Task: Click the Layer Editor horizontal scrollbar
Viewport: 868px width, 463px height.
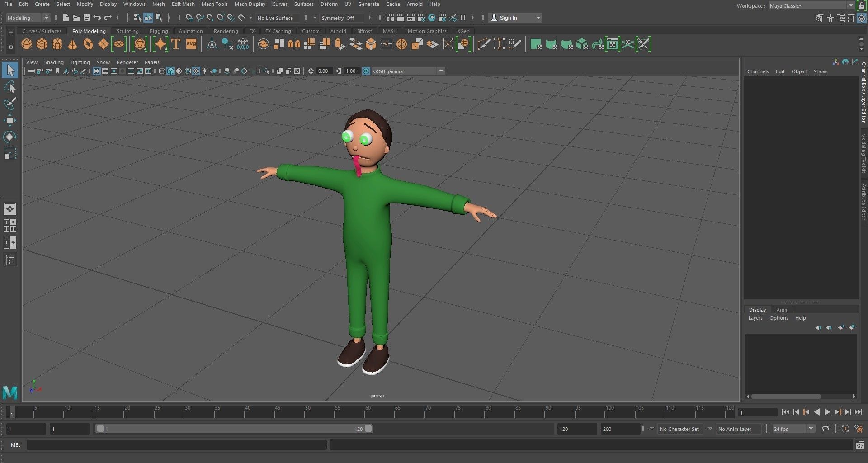Action: click(x=786, y=396)
